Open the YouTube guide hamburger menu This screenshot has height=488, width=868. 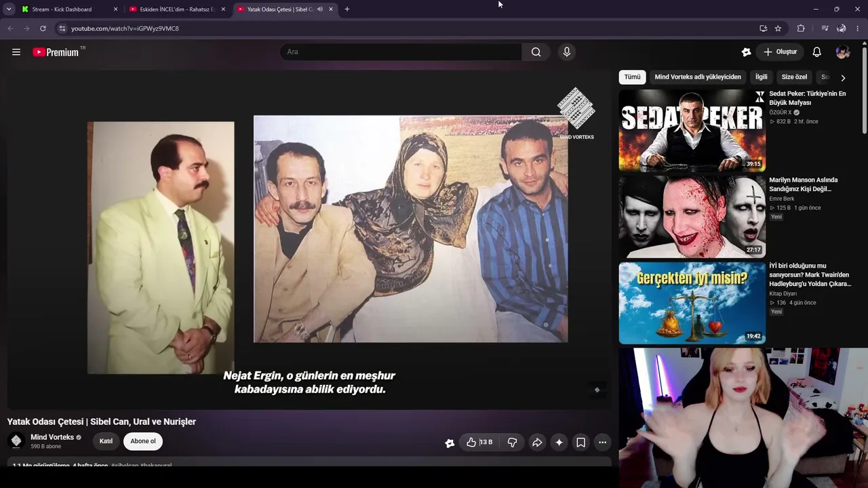pos(16,52)
